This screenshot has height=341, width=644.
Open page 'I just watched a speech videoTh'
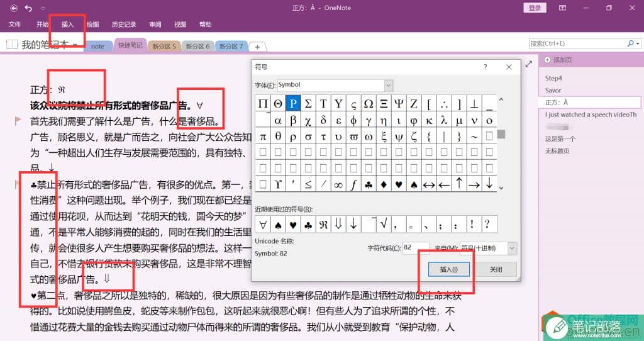click(x=591, y=115)
